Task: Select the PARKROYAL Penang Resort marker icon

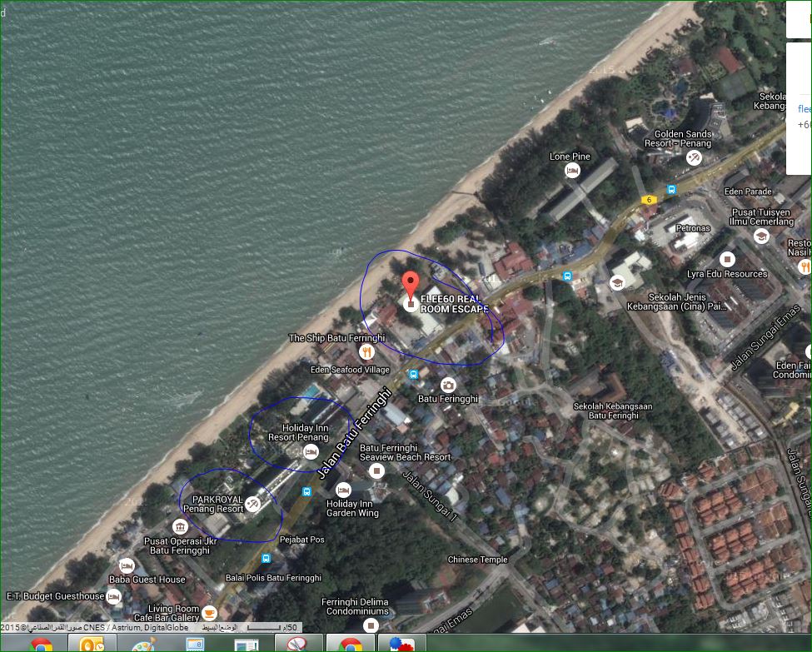Action: pos(252,503)
